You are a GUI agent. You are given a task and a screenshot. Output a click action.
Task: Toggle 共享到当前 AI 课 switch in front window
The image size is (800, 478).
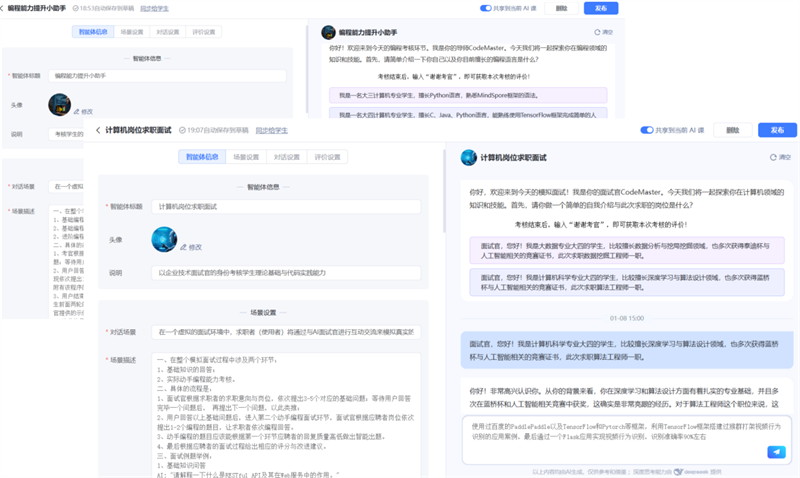point(647,130)
